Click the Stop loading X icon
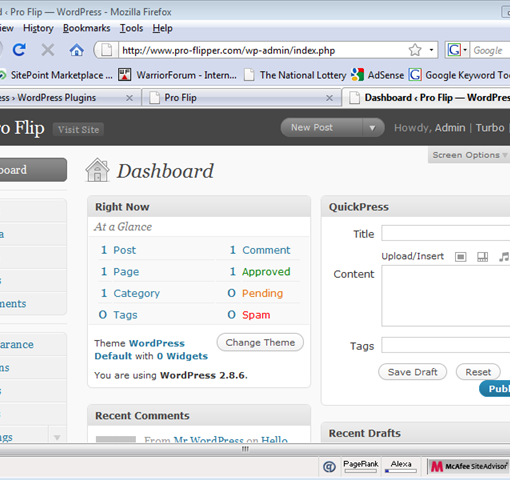 [48, 50]
